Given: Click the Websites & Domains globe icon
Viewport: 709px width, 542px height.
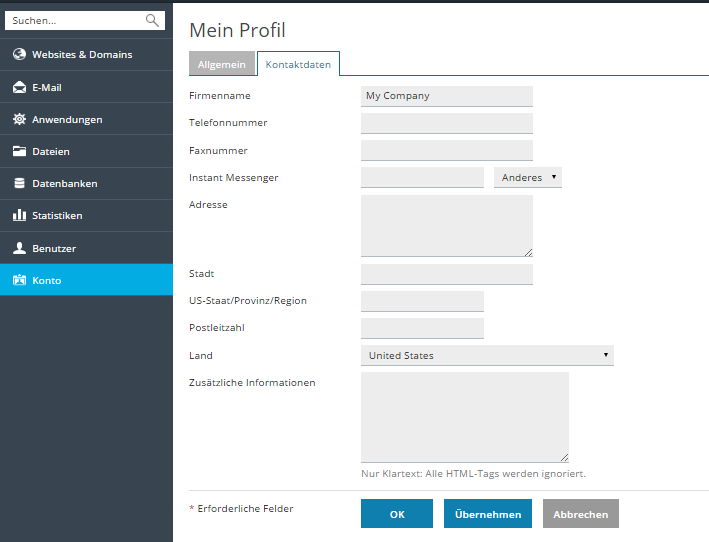Looking at the screenshot, I should point(19,55).
